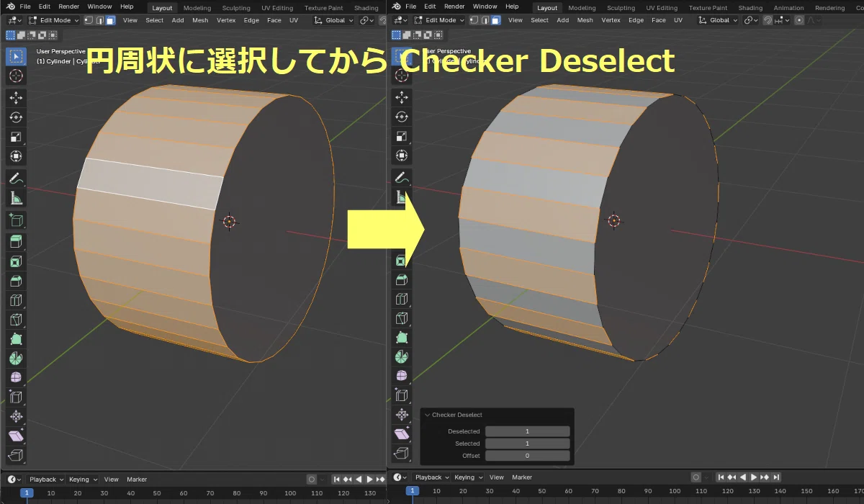Viewport: 864px width, 504px height.
Task: Select the Edge Slide tool in right window
Action: tap(402, 395)
